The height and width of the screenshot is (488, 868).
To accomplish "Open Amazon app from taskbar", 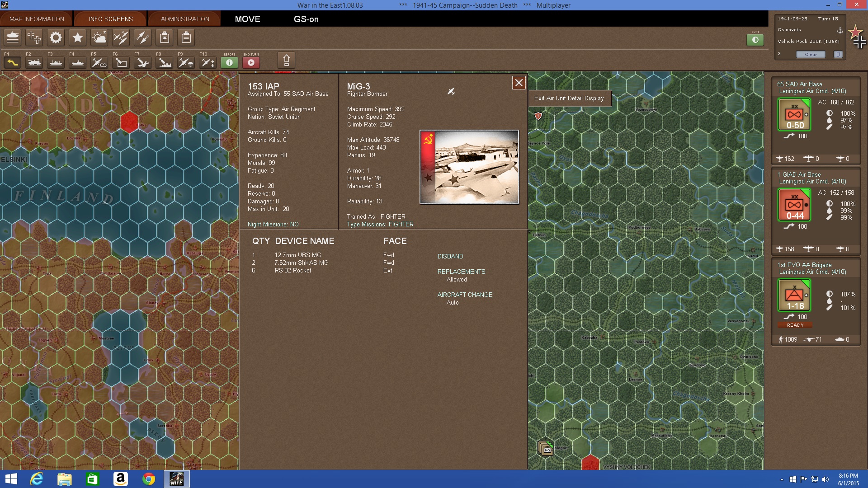I will click(120, 479).
